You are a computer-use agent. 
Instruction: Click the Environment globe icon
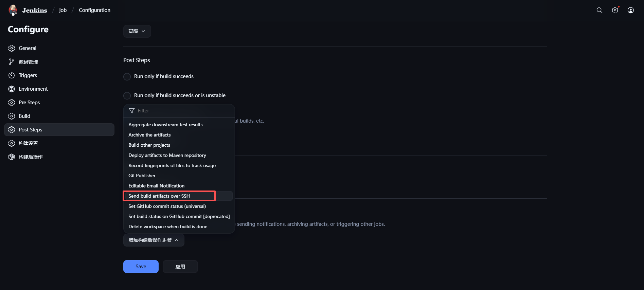12,89
